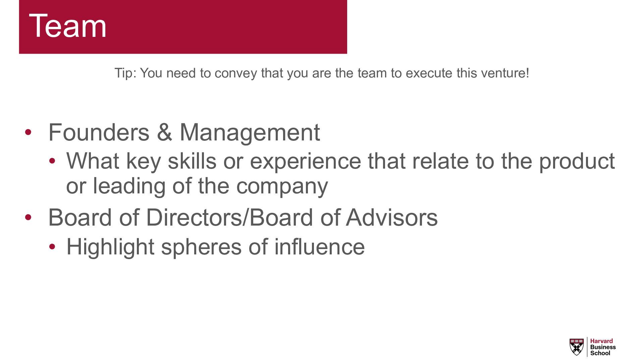The width and height of the screenshot is (644, 362).
Task: Click the crimson title banner background
Action: click(x=183, y=27)
